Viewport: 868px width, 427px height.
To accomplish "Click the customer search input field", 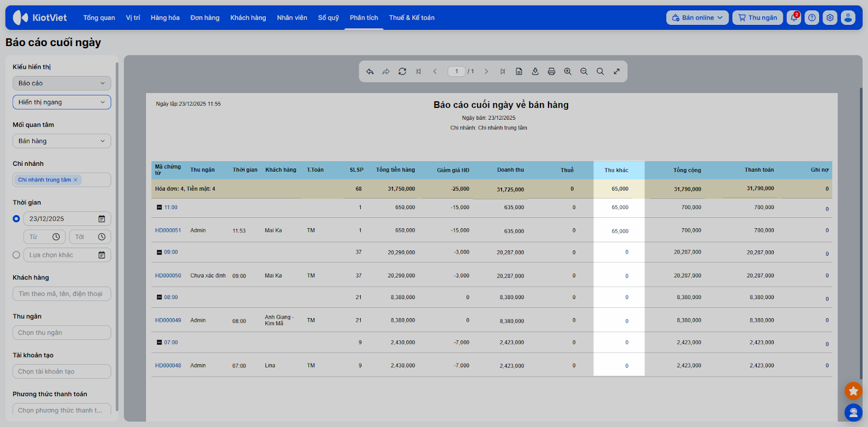I will 61,294.
